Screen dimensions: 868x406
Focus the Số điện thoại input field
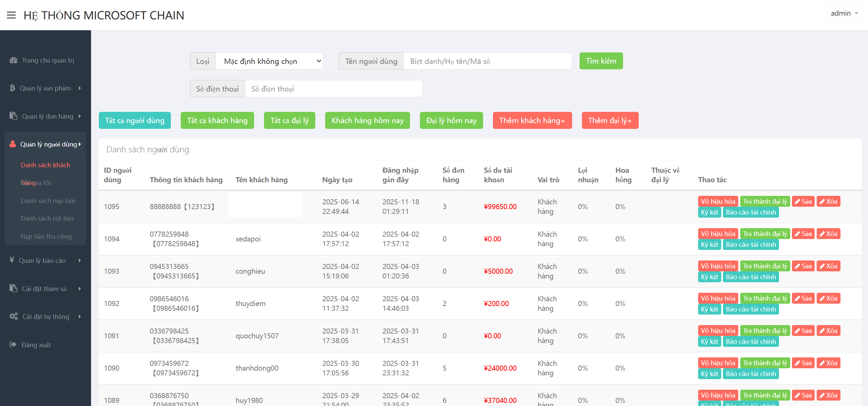pyautogui.click(x=334, y=89)
